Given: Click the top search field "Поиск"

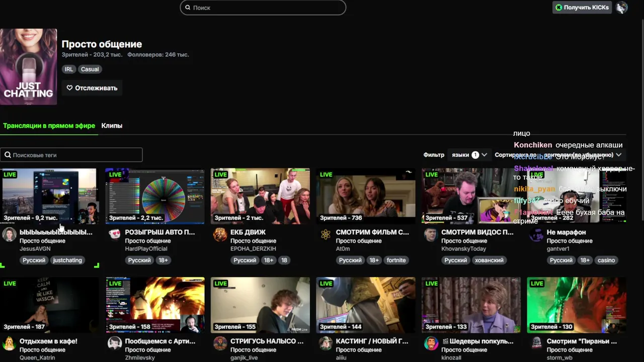Looking at the screenshot, I should 263,8.
